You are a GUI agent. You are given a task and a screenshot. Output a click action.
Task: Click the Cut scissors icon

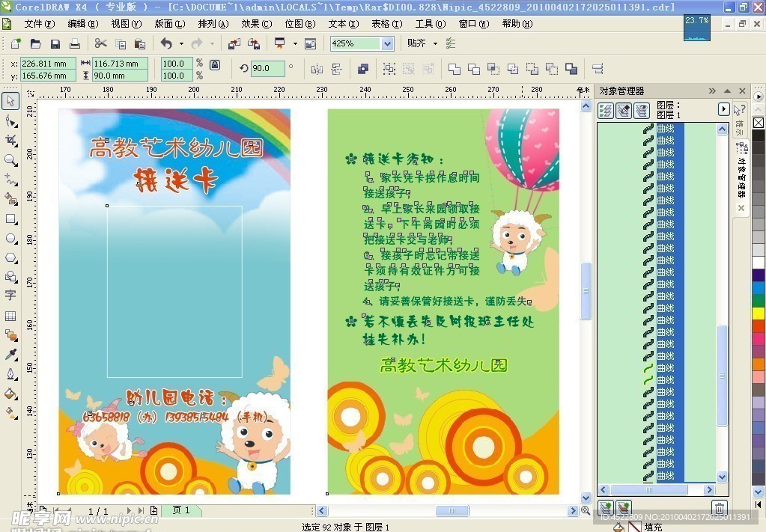100,43
